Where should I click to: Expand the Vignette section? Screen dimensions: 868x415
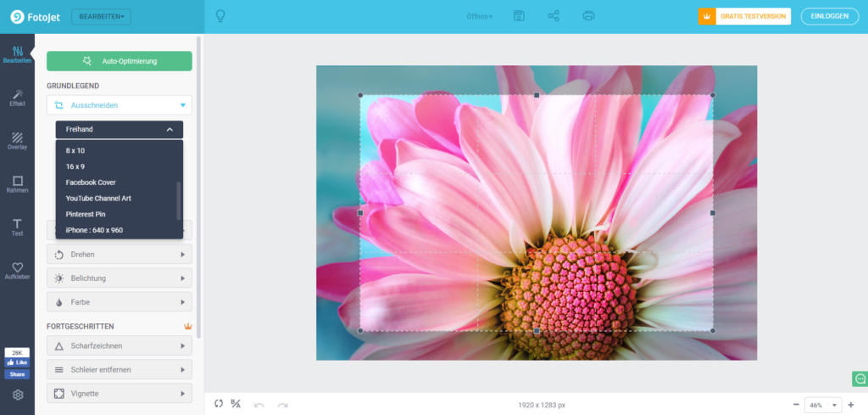(119, 394)
